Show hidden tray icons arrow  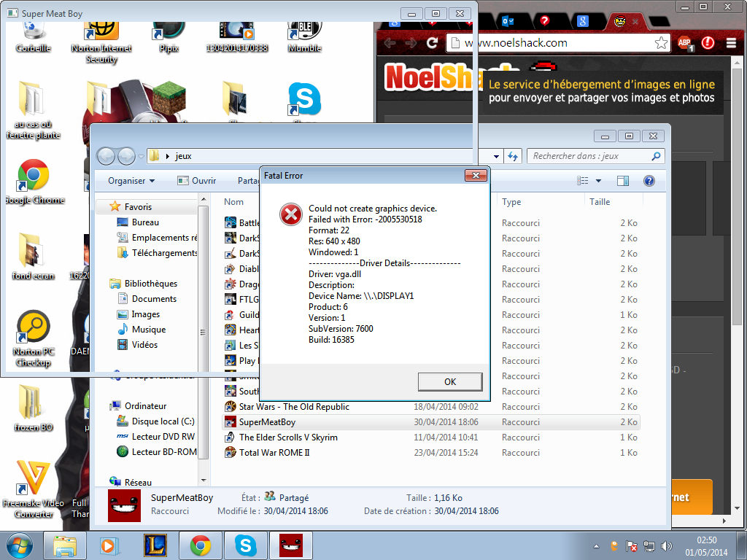tap(596, 546)
